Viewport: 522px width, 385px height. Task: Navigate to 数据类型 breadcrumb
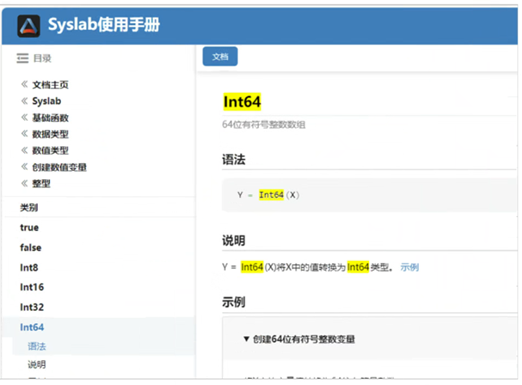(50, 134)
